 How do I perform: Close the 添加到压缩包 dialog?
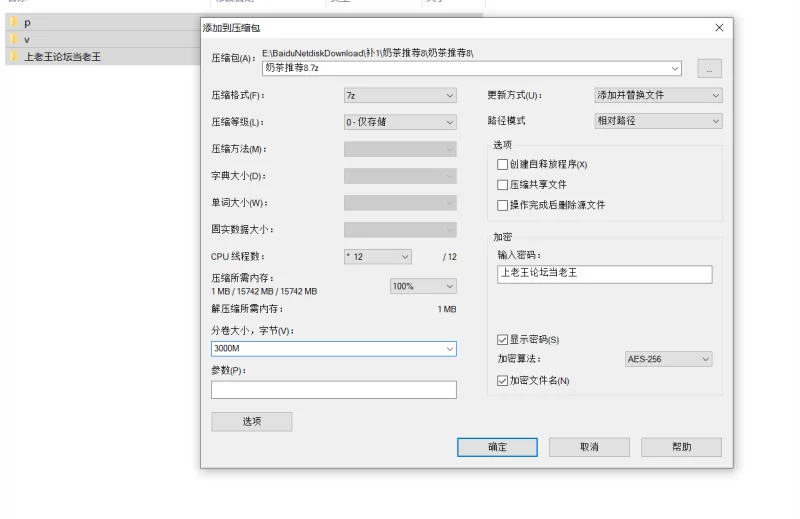tap(719, 28)
